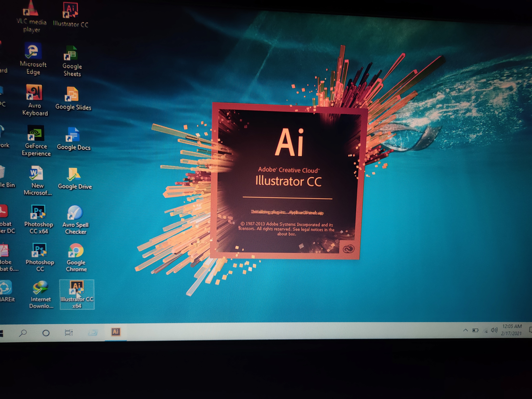Click the volume speaker tray icon
532x399 pixels.
click(x=494, y=330)
